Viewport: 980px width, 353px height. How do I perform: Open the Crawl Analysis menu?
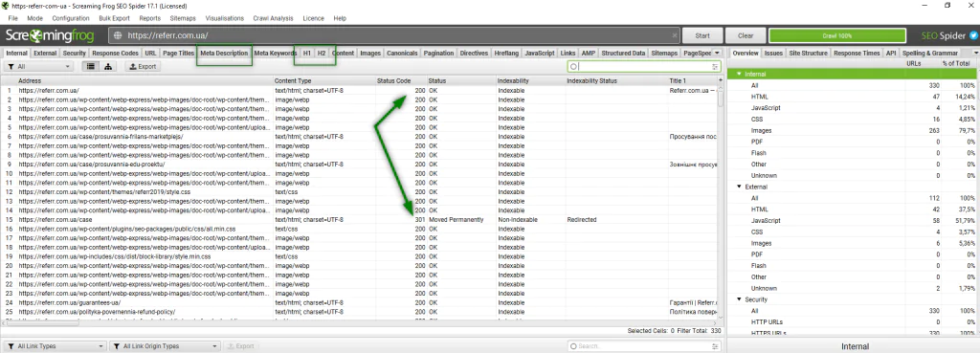pyautogui.click(x=273, y=18)
